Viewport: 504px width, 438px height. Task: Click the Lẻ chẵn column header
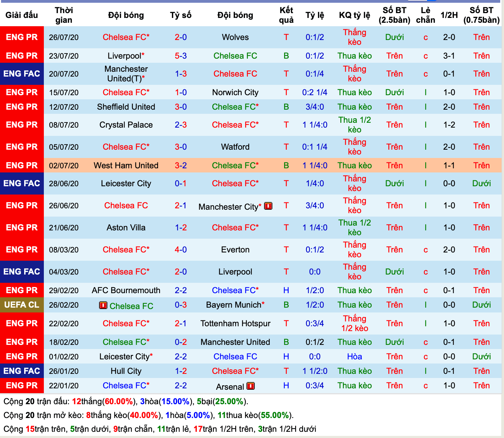(425, 15)
